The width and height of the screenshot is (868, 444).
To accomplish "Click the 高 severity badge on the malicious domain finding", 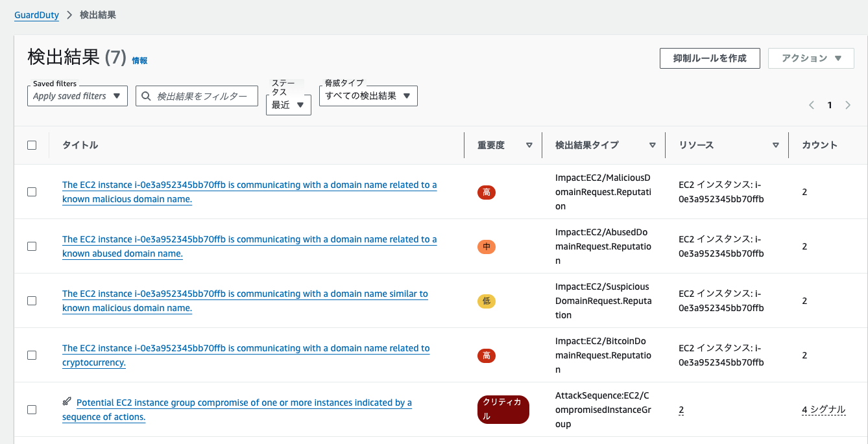I will coord(487,192).
